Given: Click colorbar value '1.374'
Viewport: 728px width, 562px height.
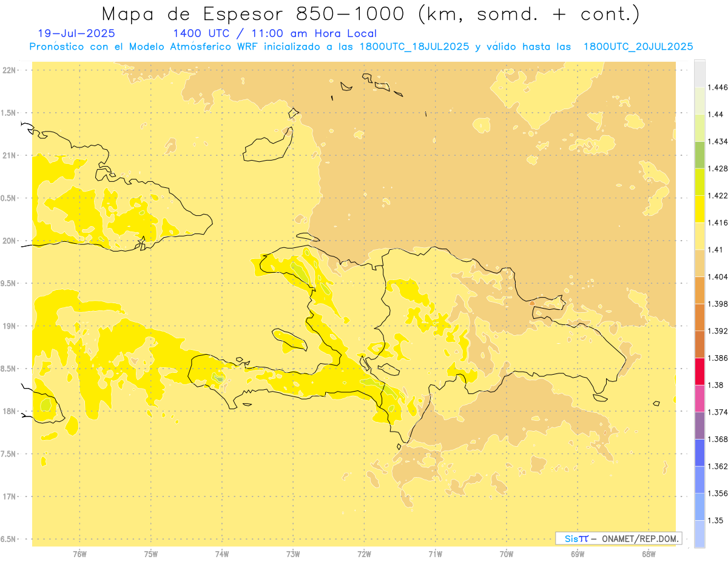Looking at the screenshot, I should pyautogui.click(x=718, y=412).
